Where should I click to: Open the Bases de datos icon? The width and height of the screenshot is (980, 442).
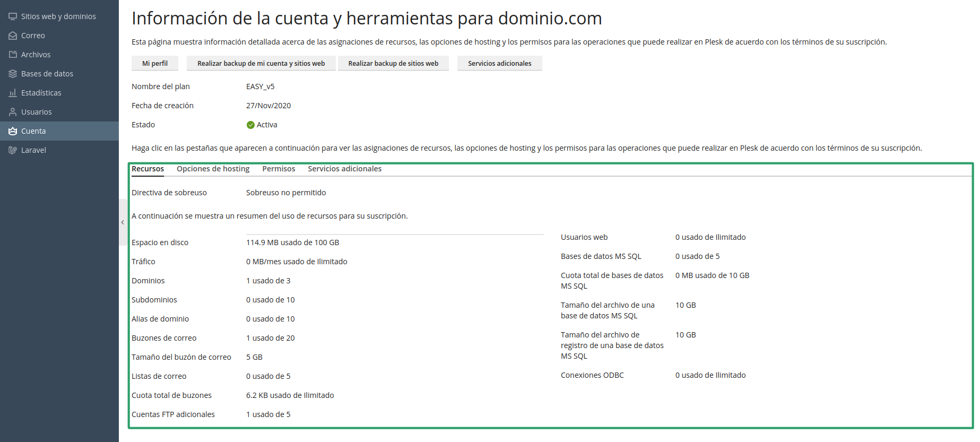[13, 74]
